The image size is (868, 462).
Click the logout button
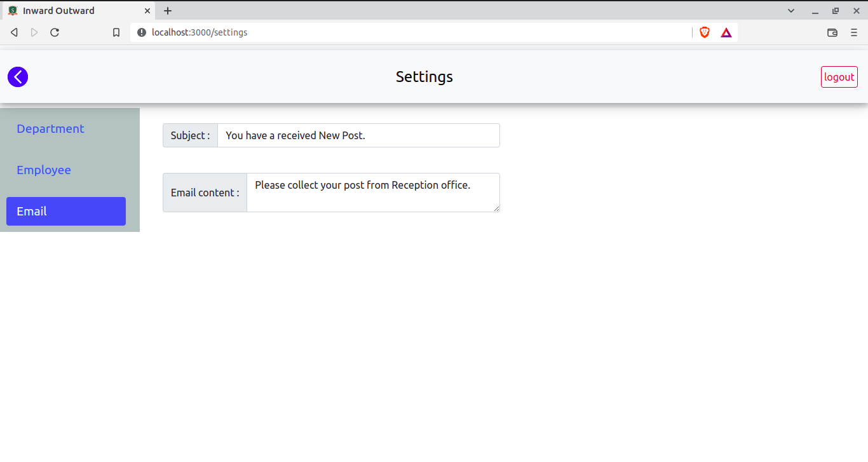pos(839,76)
